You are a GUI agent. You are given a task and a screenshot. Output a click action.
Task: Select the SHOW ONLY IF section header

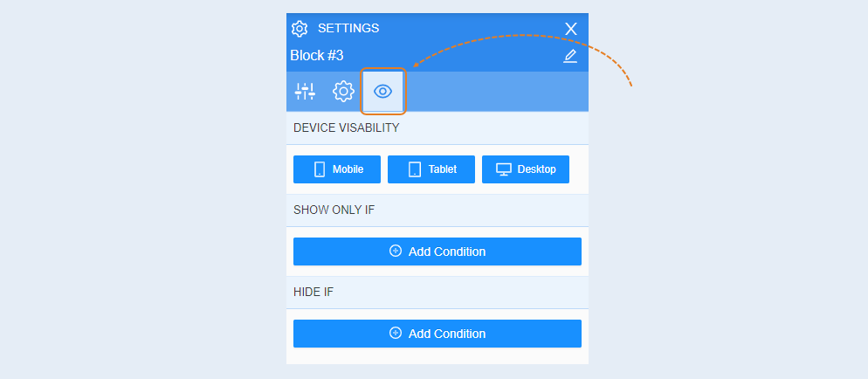click(334, 210)
